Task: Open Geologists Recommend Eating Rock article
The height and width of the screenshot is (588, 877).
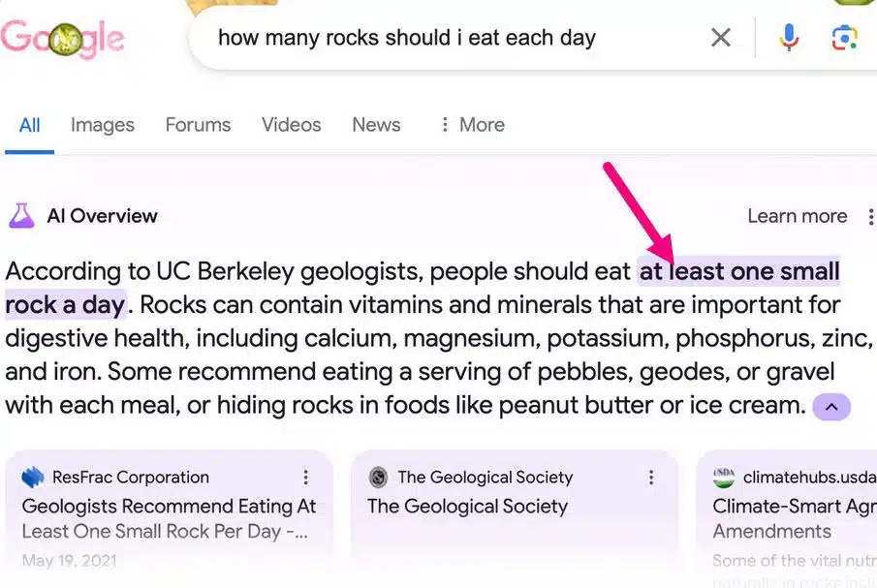Action: coord(169,518)
